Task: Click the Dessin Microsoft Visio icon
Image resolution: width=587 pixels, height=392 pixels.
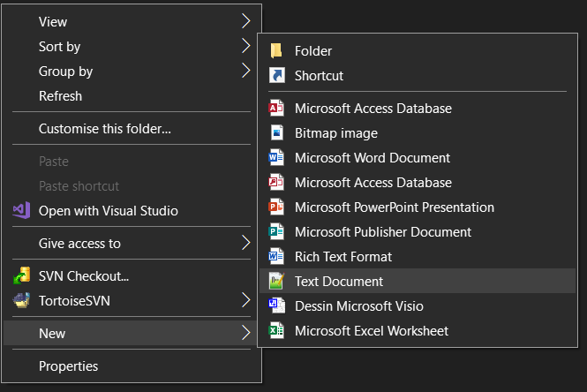Action: point(276,305)
